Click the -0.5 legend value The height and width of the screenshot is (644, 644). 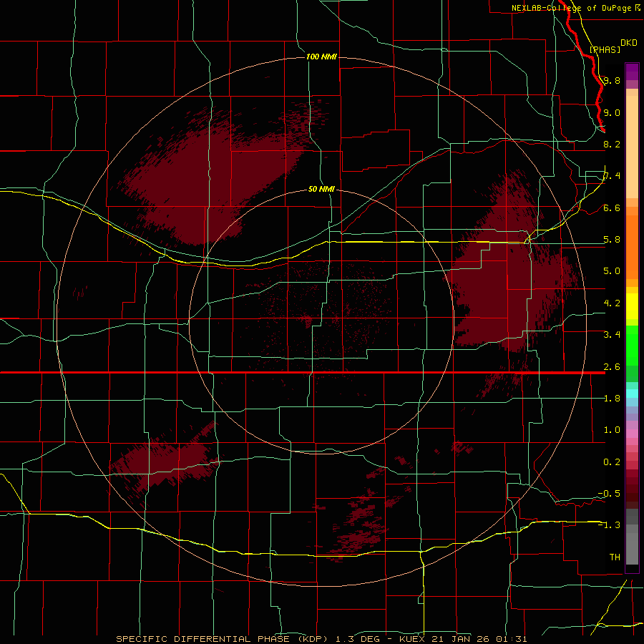coord(609,494)
